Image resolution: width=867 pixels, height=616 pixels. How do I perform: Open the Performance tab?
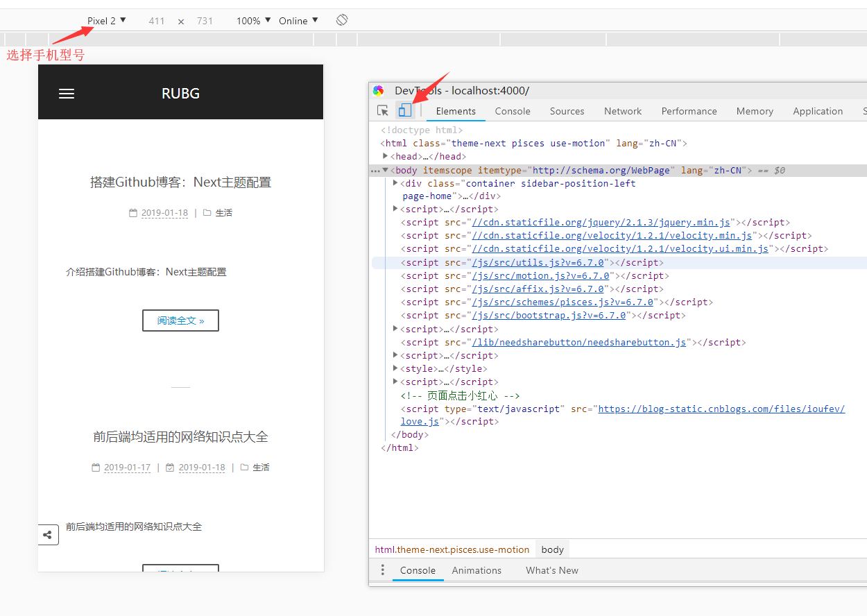[x=689, y=111]
